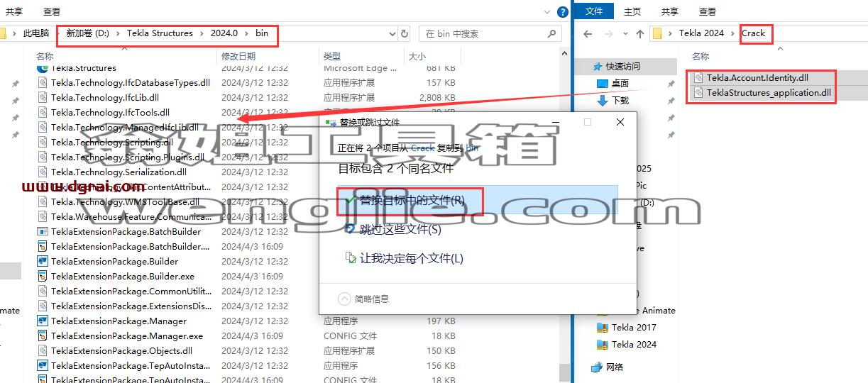Select the Tekla.Account.Identity.dll file icon
The image size is (868, 383).
point(698,78)
